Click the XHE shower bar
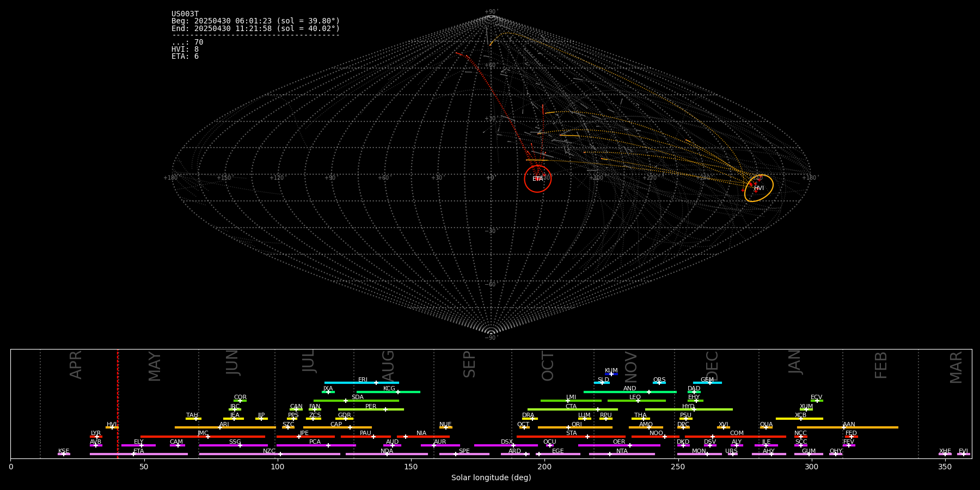980x490 pixels. click(945, 454)
